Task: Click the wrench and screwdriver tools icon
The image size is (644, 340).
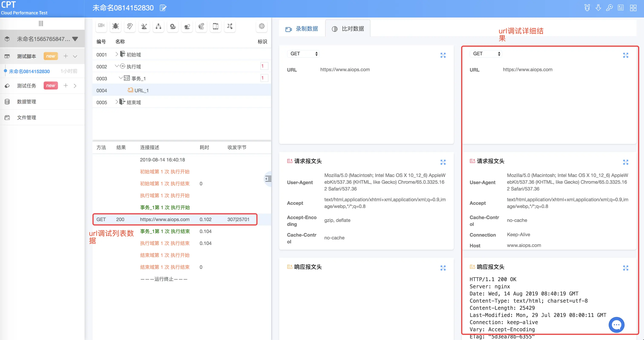Action: 144,26
